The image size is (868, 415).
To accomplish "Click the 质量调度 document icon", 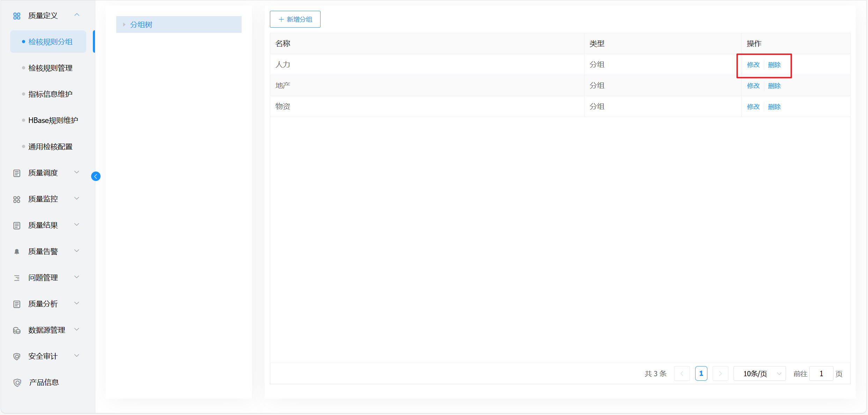I will click(x=17, y=173).
